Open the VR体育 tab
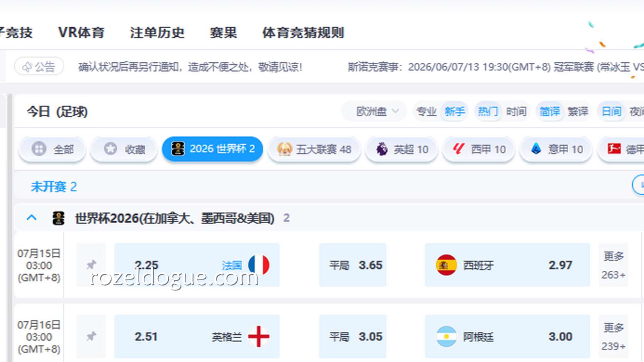Viewport: 644px width, 362px height. (81, 33)
